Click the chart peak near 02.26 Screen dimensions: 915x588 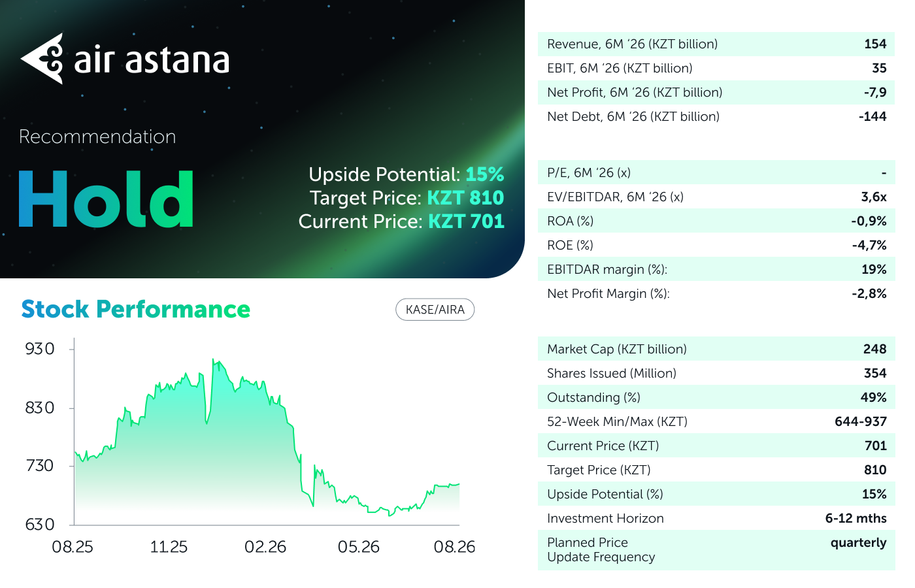pyautogui.click(x=214, y=360)
